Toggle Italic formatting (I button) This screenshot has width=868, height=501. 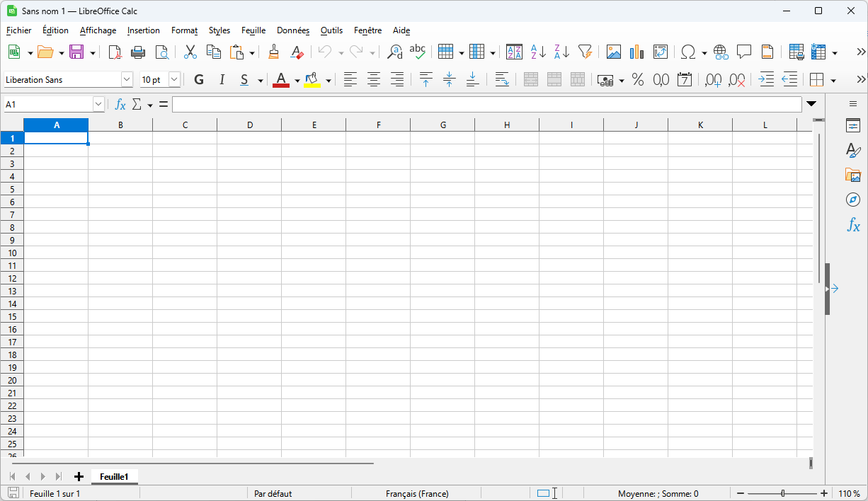pos(222,80)
